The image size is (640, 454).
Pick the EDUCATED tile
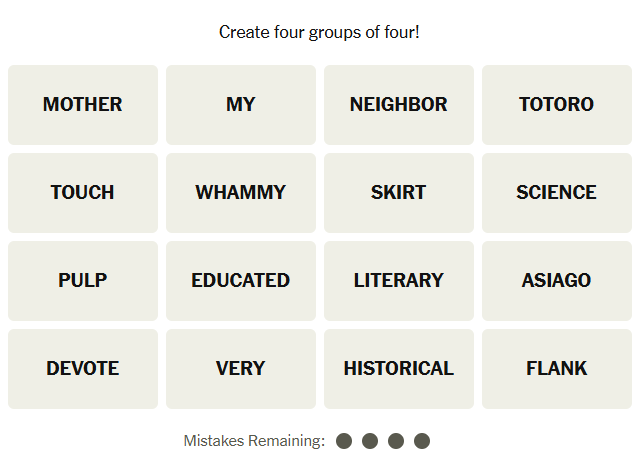point(241,281)
